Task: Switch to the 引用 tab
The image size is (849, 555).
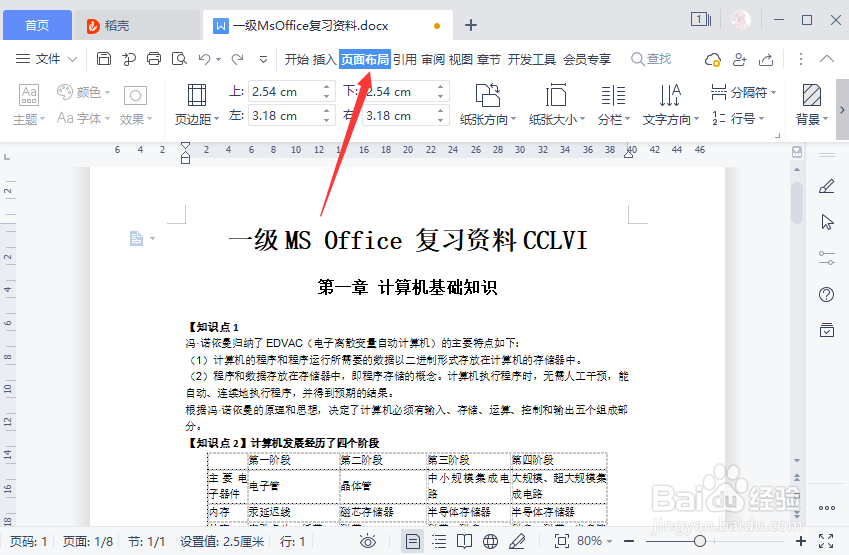Action: 404,59
